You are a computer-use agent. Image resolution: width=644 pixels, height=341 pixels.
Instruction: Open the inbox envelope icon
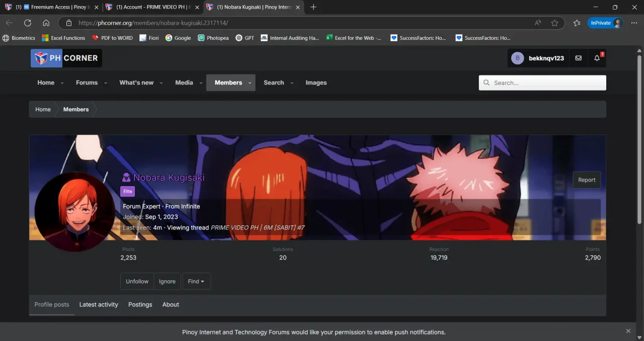pos(578,58)
